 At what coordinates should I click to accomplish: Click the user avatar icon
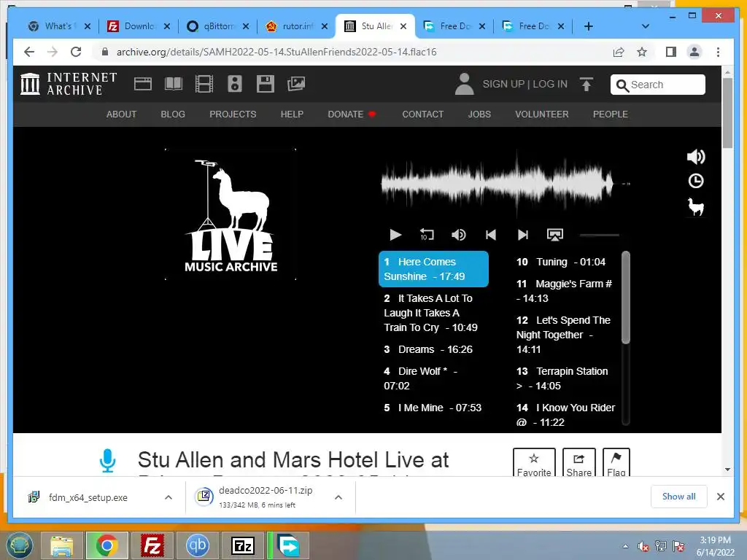(464, 84)
